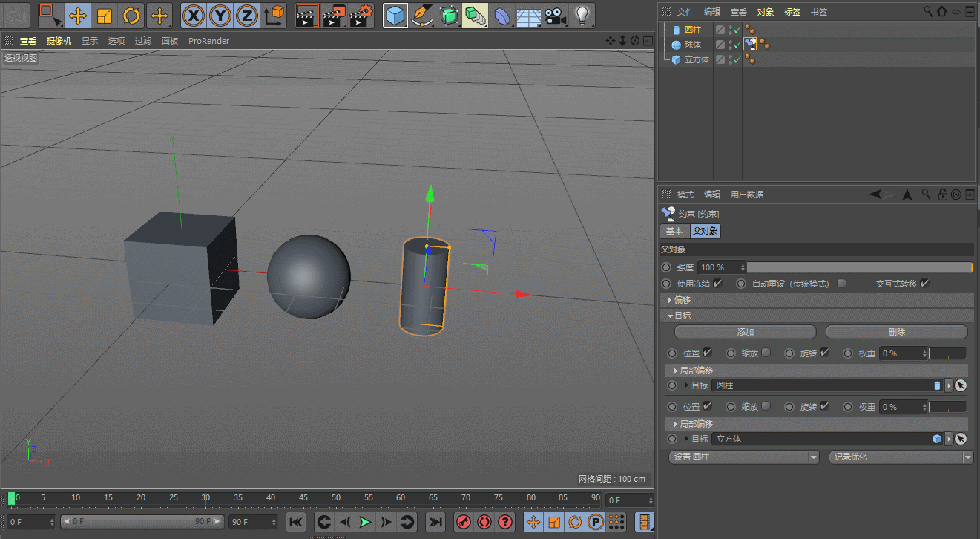This screenshot has width=980, height=539.
Task: Click the Camera object icon
Action: pyautogui.click(x=553, y=15)
